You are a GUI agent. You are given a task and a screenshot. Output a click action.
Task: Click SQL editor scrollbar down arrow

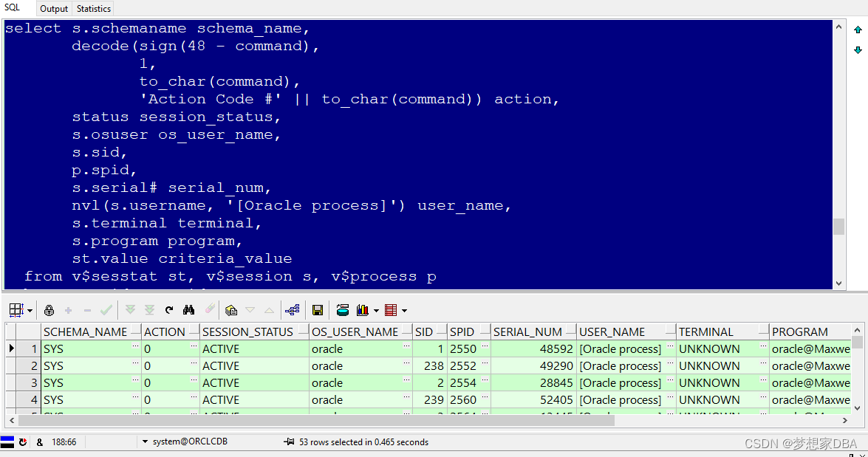(x=838, y=283)
